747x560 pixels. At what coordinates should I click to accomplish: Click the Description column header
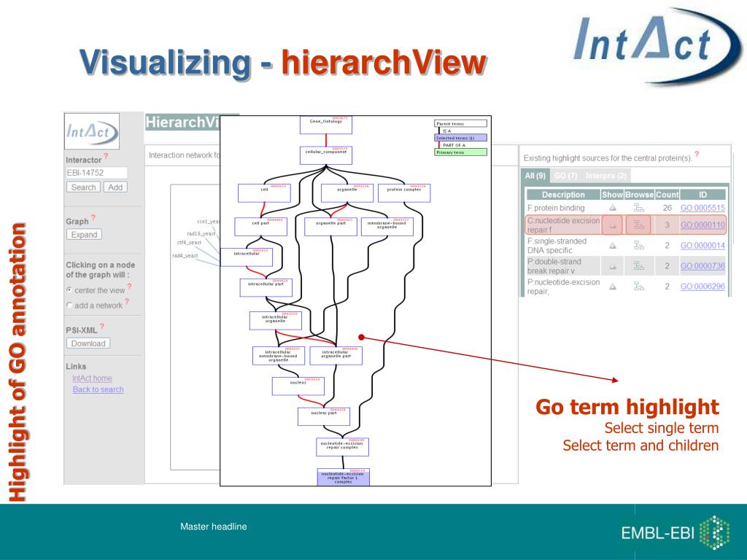pyautogui.click(x=563, y=194)
